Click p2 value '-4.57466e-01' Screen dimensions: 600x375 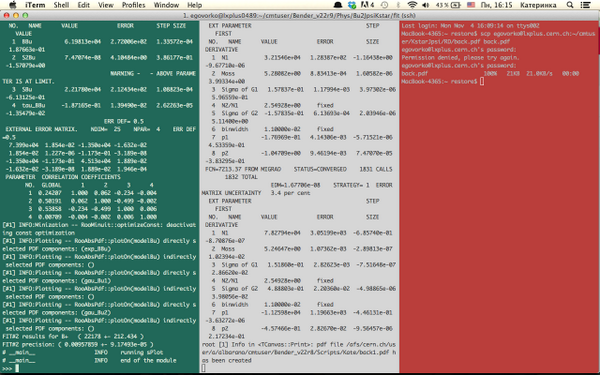coord(280,329)
